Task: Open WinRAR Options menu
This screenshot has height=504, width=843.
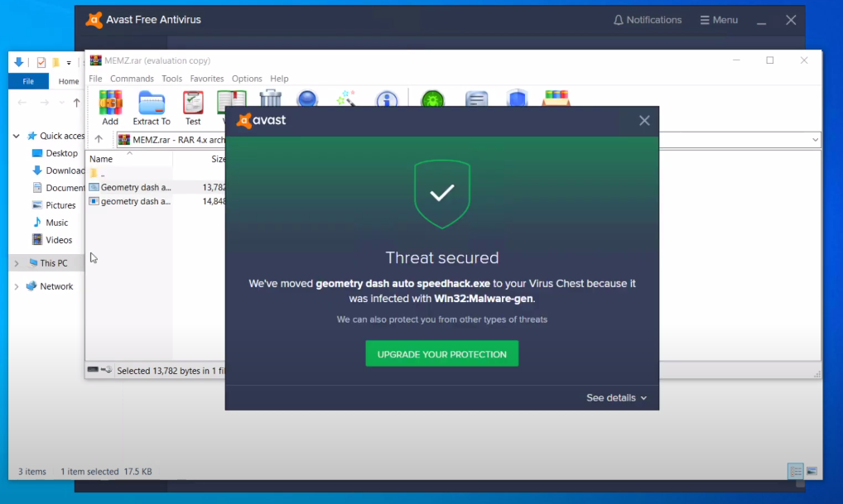Action: [x=247, y=79]
